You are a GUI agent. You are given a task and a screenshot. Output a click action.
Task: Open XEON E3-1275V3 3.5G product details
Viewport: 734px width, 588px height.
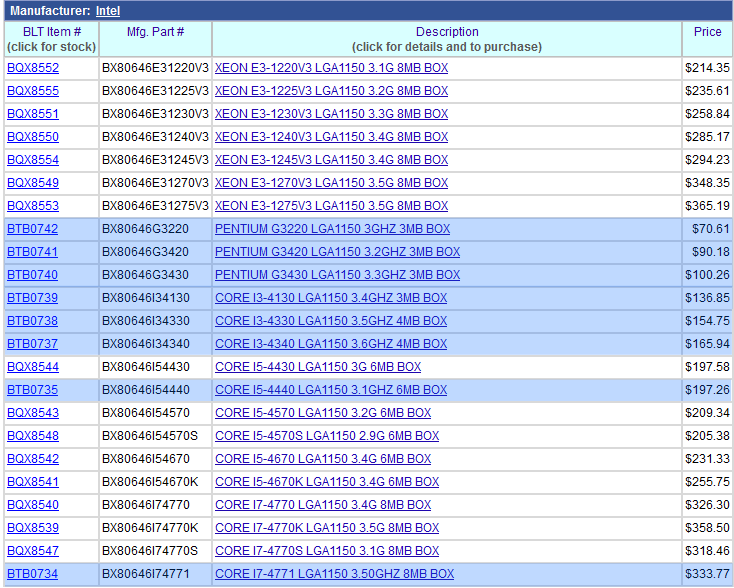[x=331, y=206]
